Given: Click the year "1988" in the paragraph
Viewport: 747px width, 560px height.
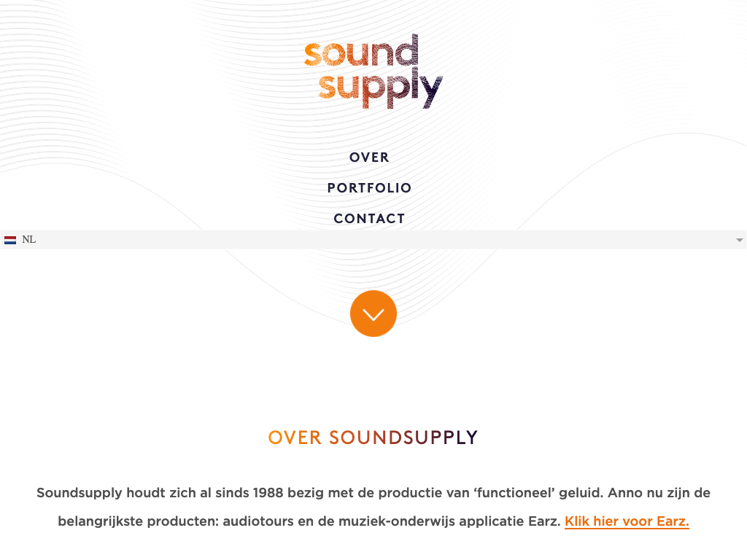Looking at the screenshot, I should [x=268, y=493].
